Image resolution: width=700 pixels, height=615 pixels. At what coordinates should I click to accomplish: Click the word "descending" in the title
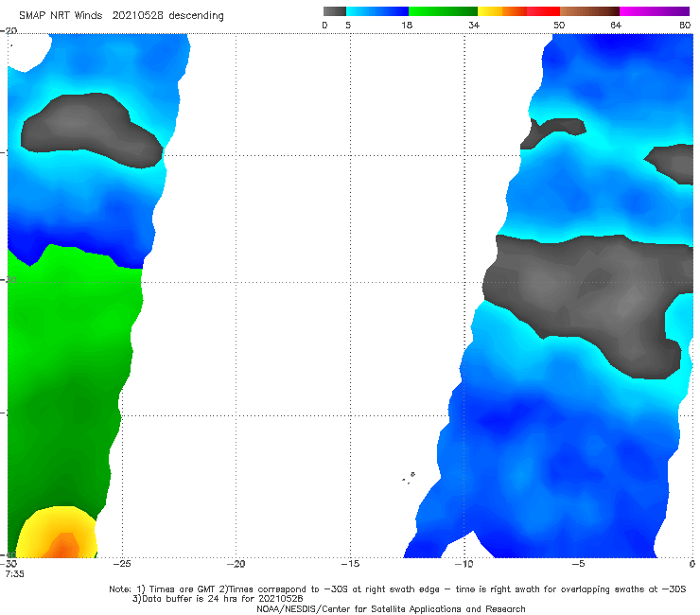click(196, 16)
